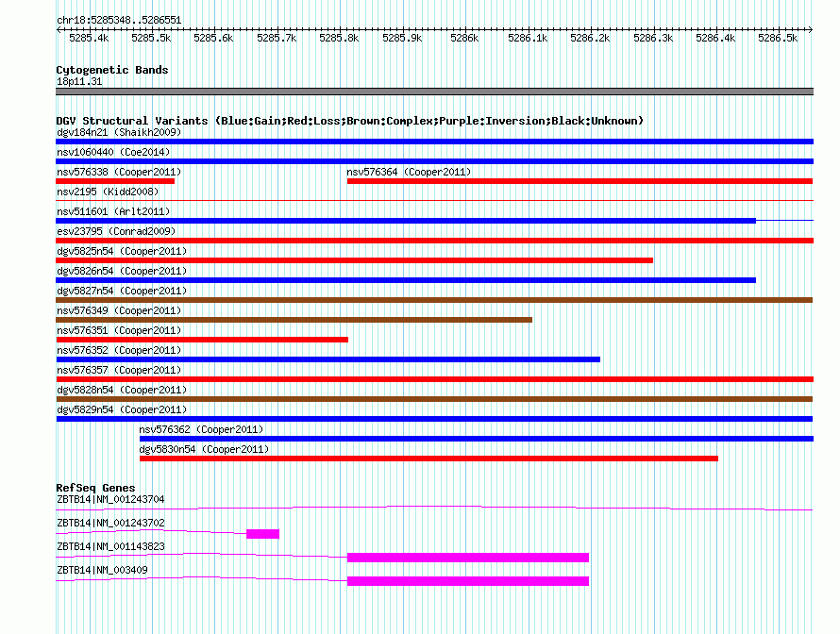Click the 18p11.31 band label
The image size is (840, 634).
pyautogui.click(x=79, y=81)
